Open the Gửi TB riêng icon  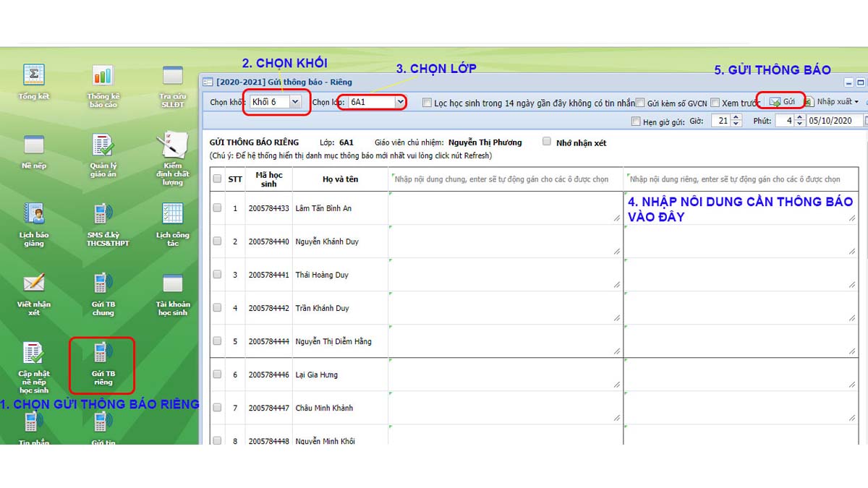click(103, 354)
